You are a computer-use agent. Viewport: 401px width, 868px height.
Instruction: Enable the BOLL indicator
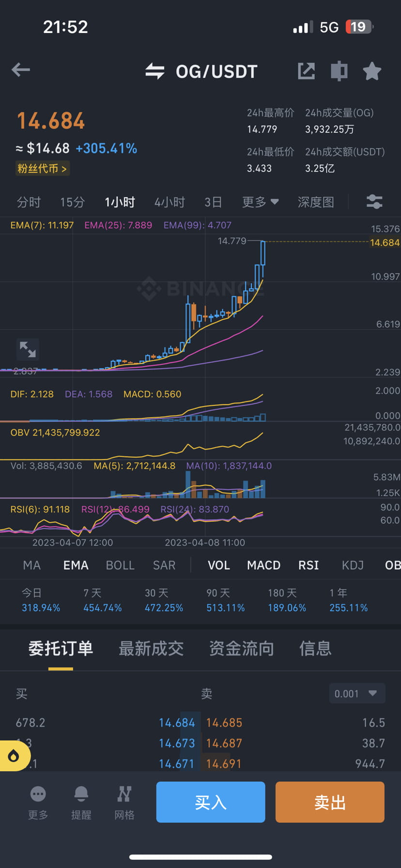point(120,565)
